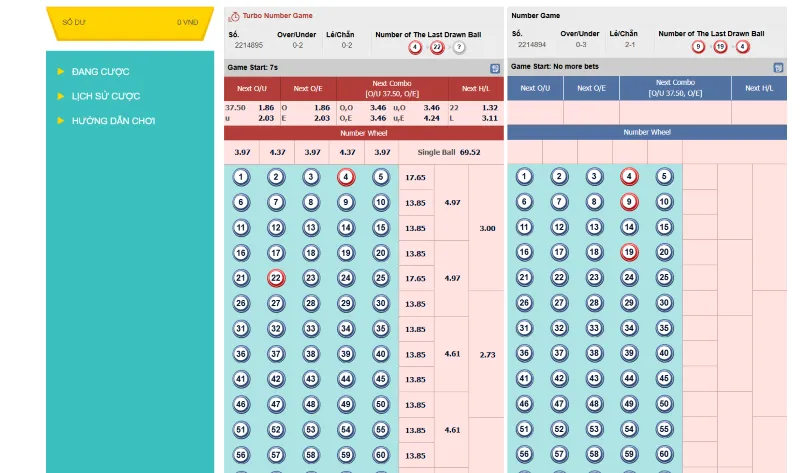Screen dimensions: 800x473
Task: Click last drawn ball 4 in Turbo header
Action: (415, 47)
